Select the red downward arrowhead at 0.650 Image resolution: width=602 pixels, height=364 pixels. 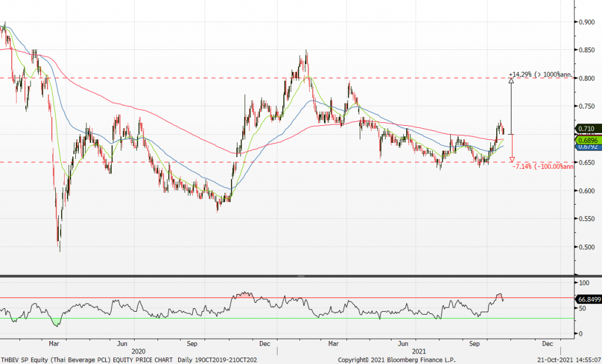(512, 159)
